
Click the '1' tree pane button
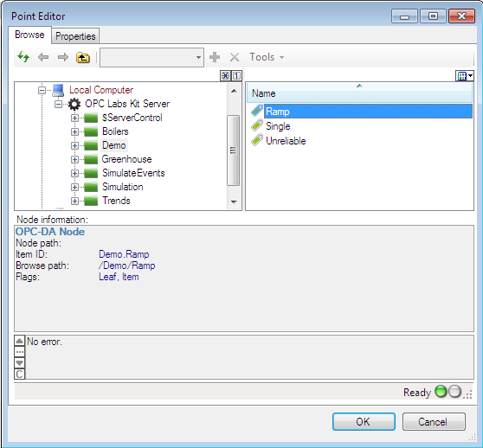pyautogui.click(x=236, y=76)
